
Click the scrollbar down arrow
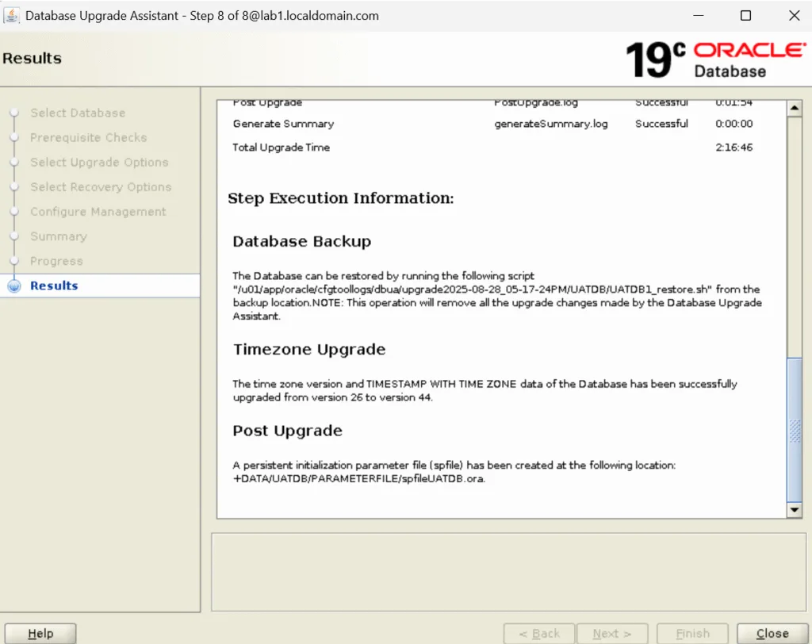click(x=795, y=510)
